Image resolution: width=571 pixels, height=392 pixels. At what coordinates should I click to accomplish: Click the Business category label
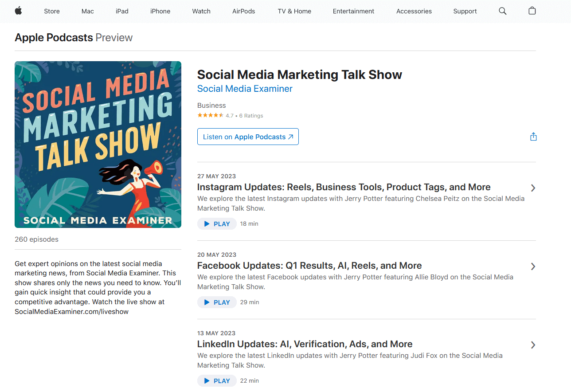point(211,106)
